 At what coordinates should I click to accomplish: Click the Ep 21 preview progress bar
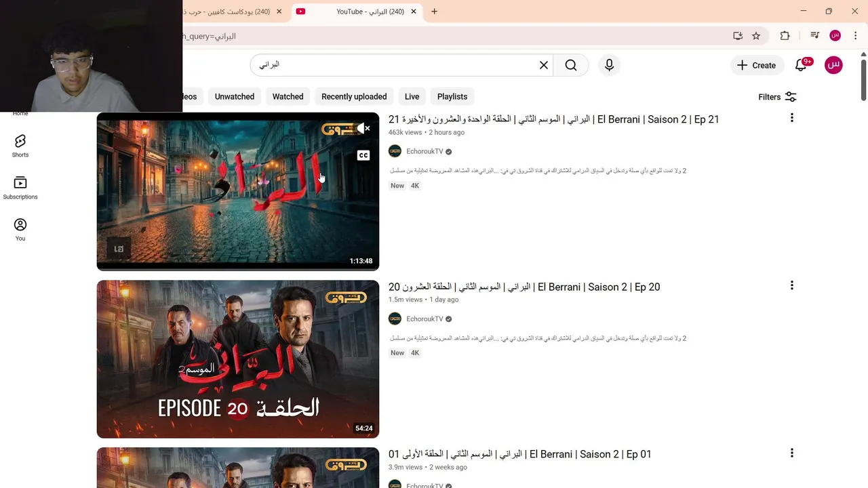point(238,268)
